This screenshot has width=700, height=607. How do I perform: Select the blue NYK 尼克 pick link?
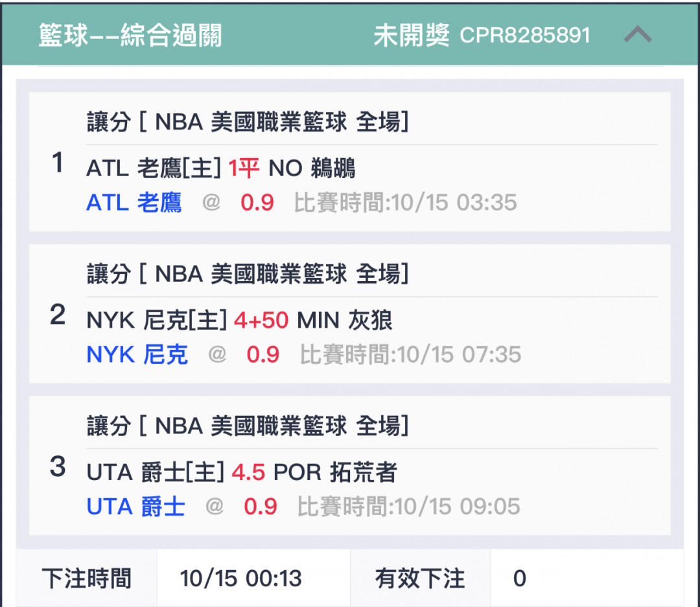(x=137, y=354)
